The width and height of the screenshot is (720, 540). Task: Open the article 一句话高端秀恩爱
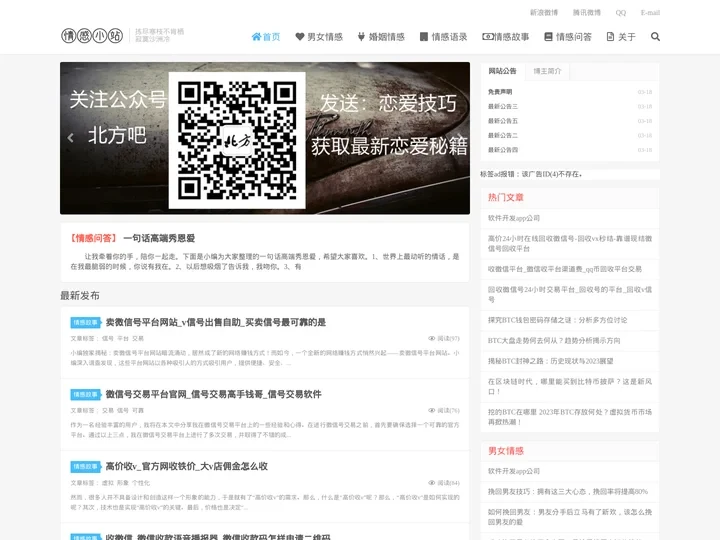(x=159, y=238)
